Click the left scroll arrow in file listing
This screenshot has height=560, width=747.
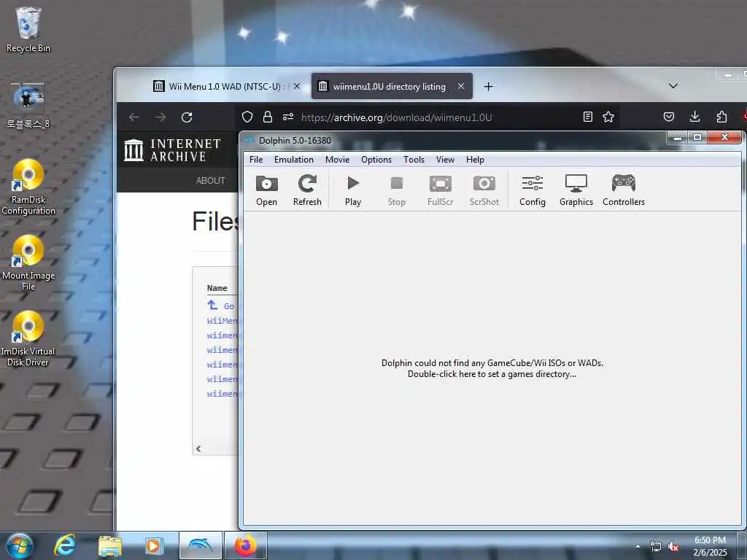(x=198, y=448)
